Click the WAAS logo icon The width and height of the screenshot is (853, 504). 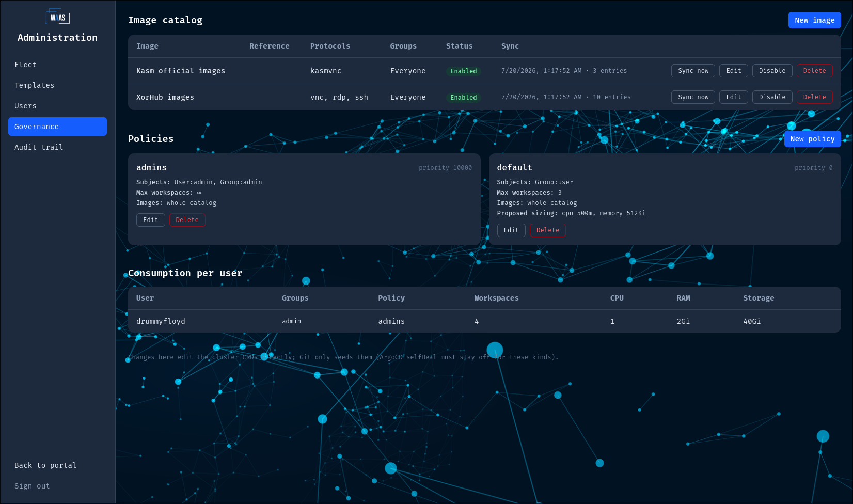[57, 17]
